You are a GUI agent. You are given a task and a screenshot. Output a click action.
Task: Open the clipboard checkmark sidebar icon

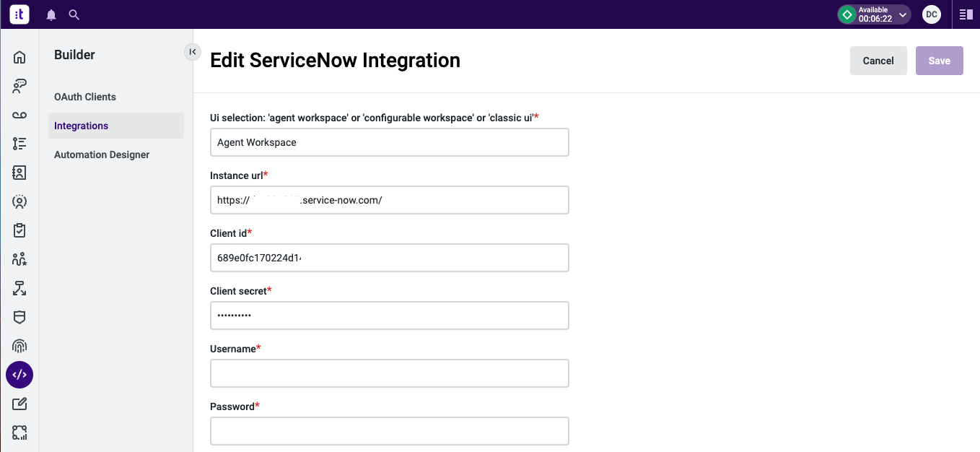19,230
